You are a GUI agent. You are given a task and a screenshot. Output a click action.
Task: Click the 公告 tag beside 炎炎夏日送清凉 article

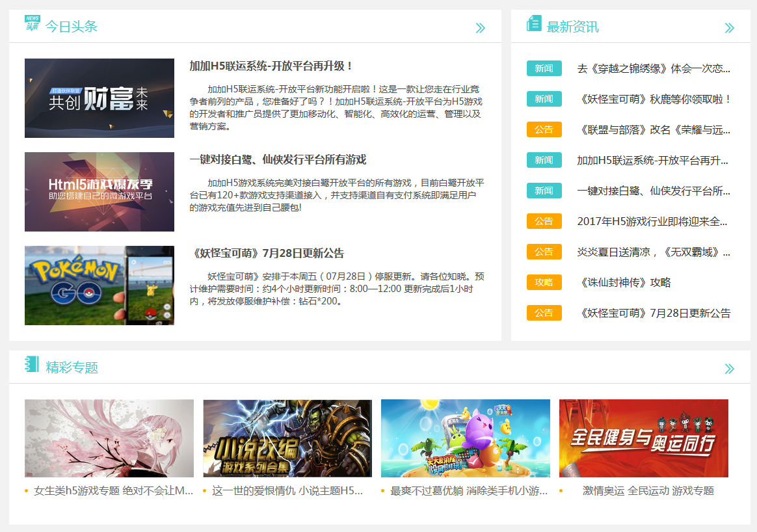tap(544, 252)
